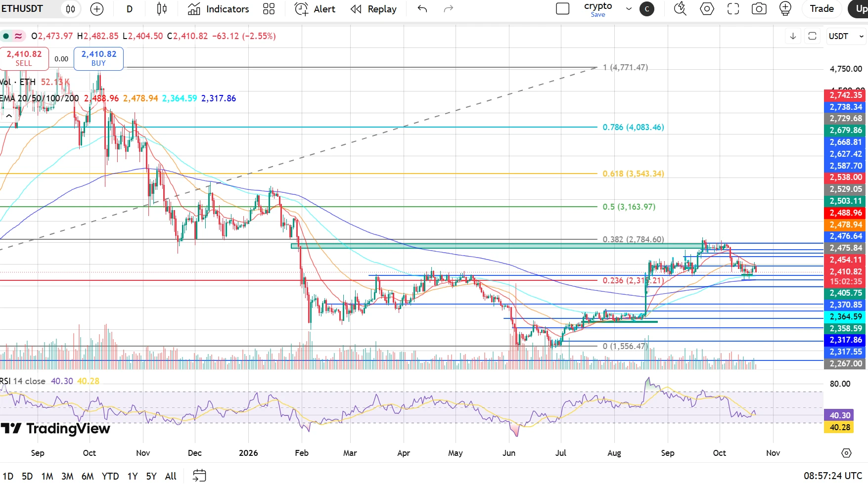
Task: Select the D daily timeframe
Action: 130,9
